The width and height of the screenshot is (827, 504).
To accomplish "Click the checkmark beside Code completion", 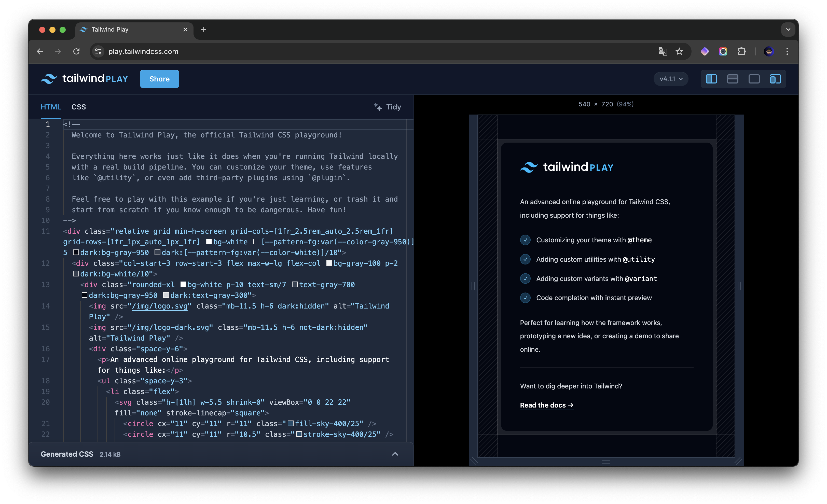I will click(x=525, y=298).
